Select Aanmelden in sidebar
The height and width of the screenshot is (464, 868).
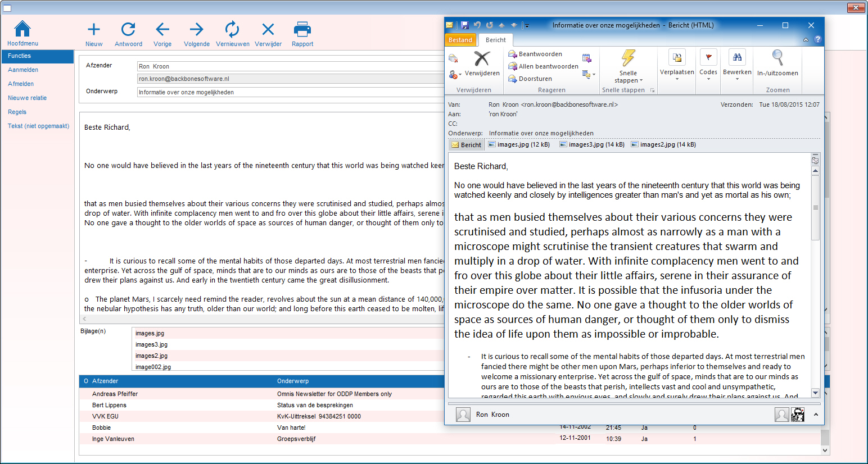[x=23, y=70]
